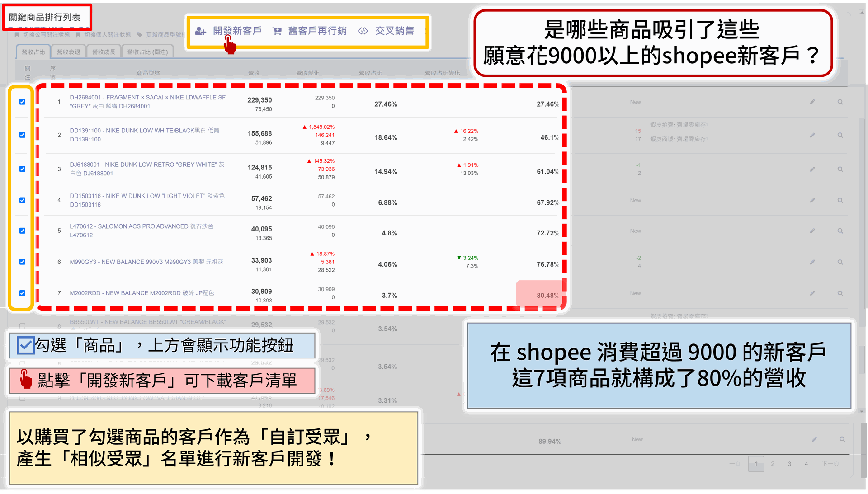Open DJ6188001 Dunk Low Retro Grey White link
The width and height of the screenshot is (868, 494).
point(147,169)
